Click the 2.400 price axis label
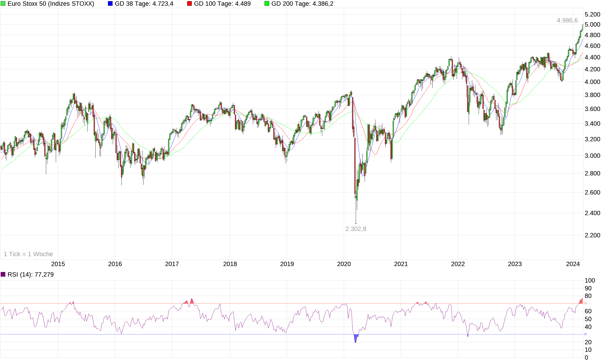 point(592,213)
